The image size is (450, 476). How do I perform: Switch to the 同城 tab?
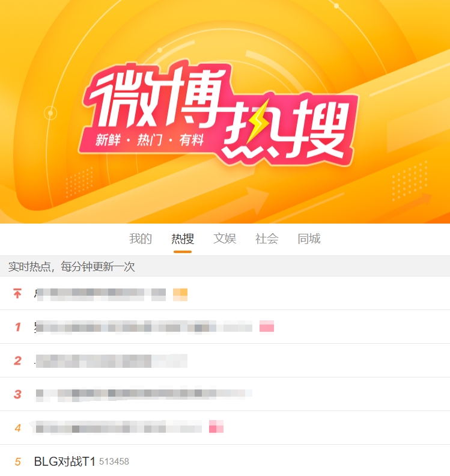(309, 239)
